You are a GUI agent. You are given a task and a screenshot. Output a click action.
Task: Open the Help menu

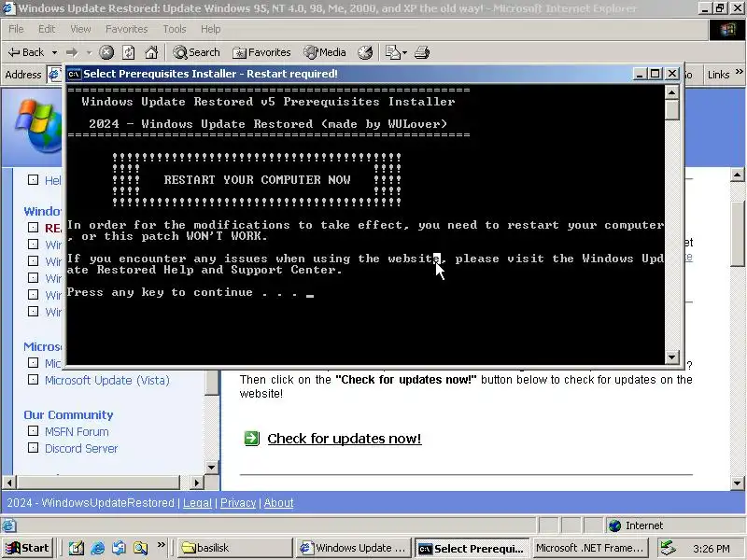coord(211,29)
